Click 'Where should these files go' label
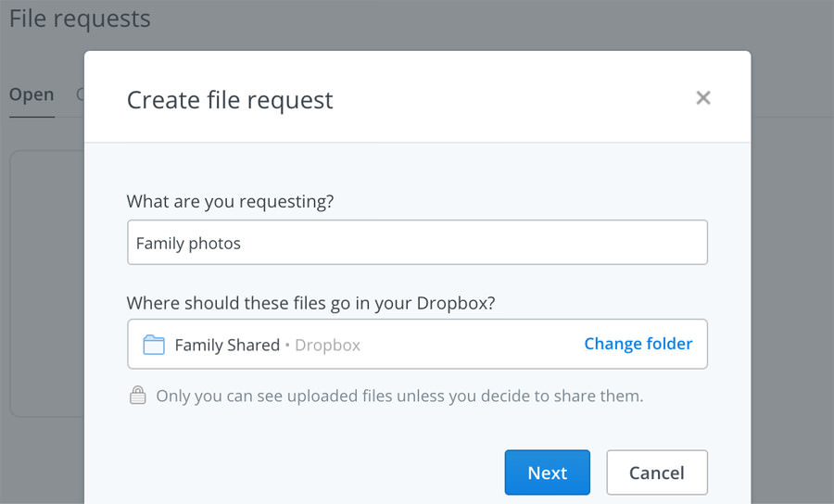This screenshot has height=504, width=834. click(311, 303)
